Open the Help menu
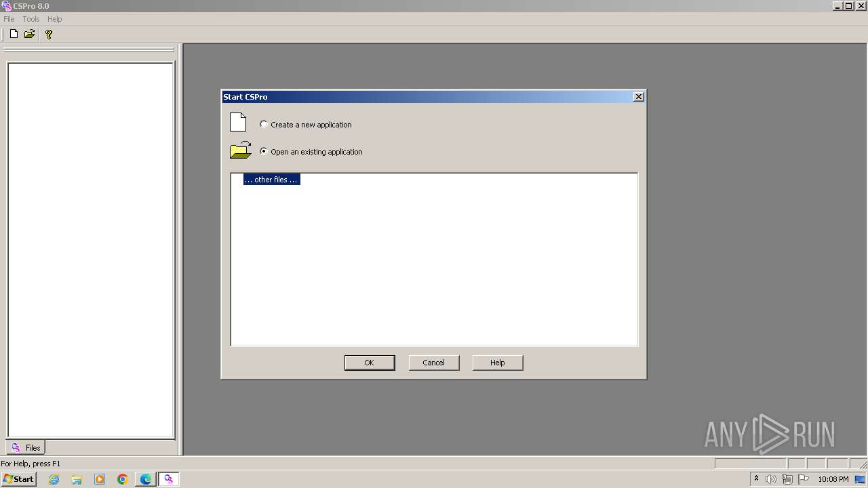This screenshot has width=868, height=488. (55, 19)
